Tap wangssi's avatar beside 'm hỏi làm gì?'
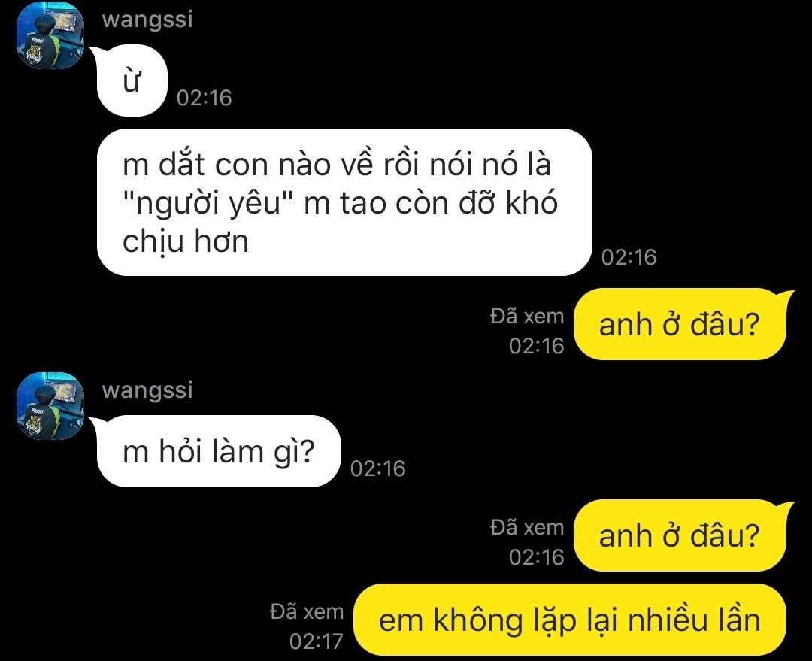The width and height of the screenshot is (812, 661). pyautogui.click(x=50, y=405)
